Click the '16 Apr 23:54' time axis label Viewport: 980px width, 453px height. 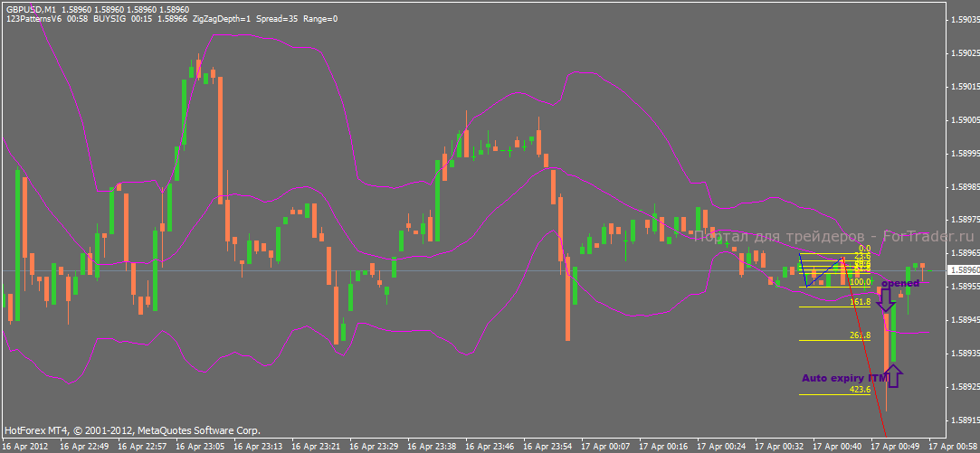tap(547, 448)
